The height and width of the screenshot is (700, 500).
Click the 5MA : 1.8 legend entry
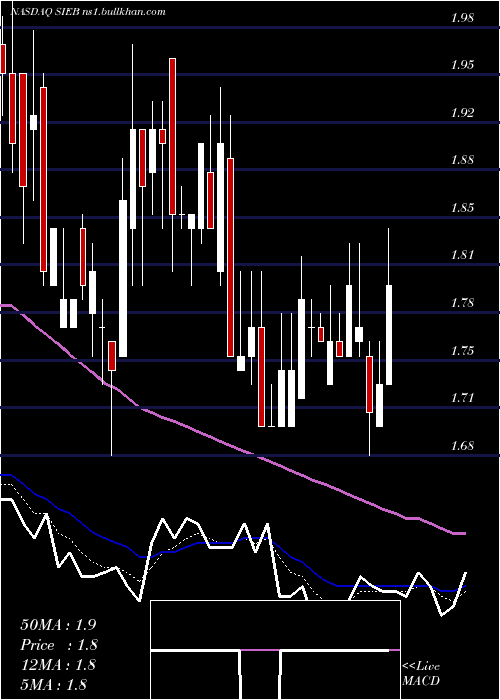pyautogui.click(x=54, y=685)
